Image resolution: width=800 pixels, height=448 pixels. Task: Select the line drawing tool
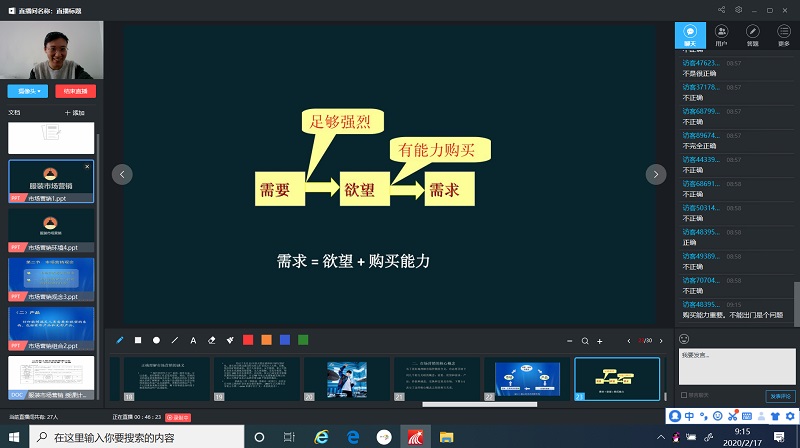(175, 340)
